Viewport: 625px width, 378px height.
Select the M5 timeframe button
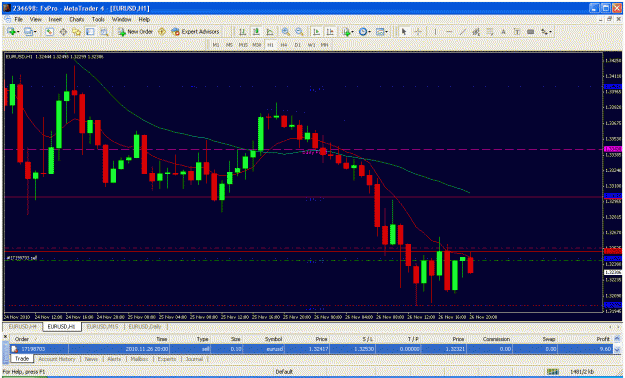pos(229,45)
